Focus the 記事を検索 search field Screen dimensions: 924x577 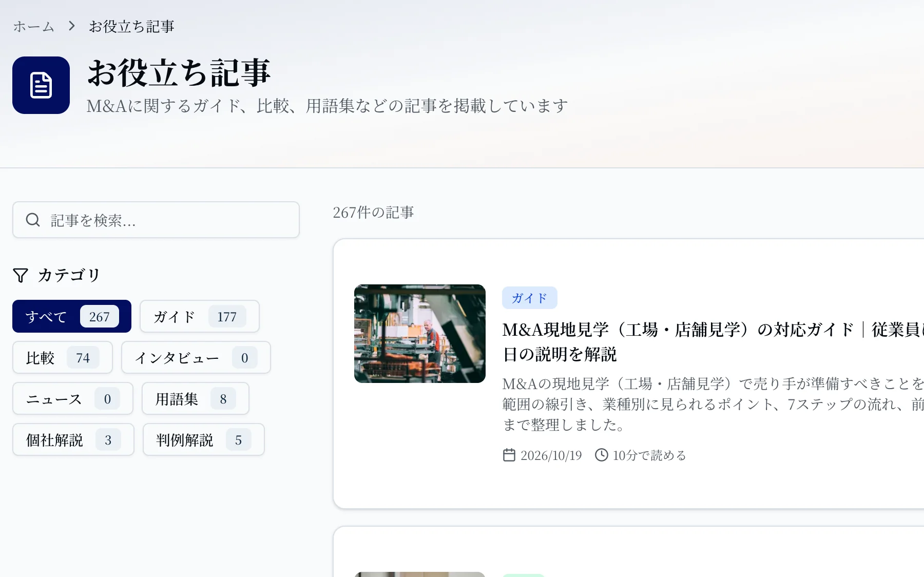pyautogui.click(x=156, y=220)
